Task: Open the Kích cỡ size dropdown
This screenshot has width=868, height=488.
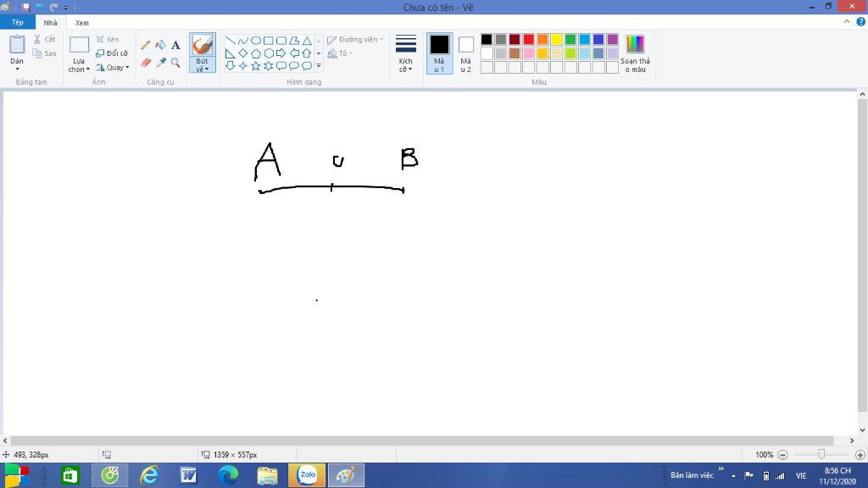Action: click(406, 53)
